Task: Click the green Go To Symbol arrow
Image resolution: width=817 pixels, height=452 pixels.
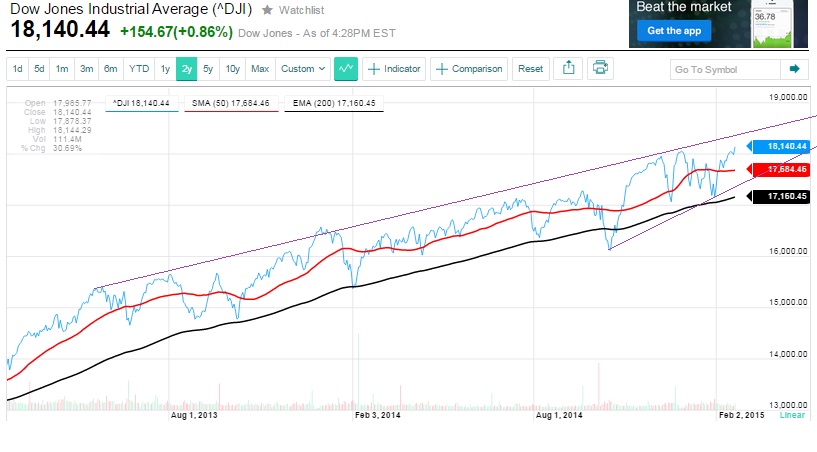Action: [x=794, y=69]
